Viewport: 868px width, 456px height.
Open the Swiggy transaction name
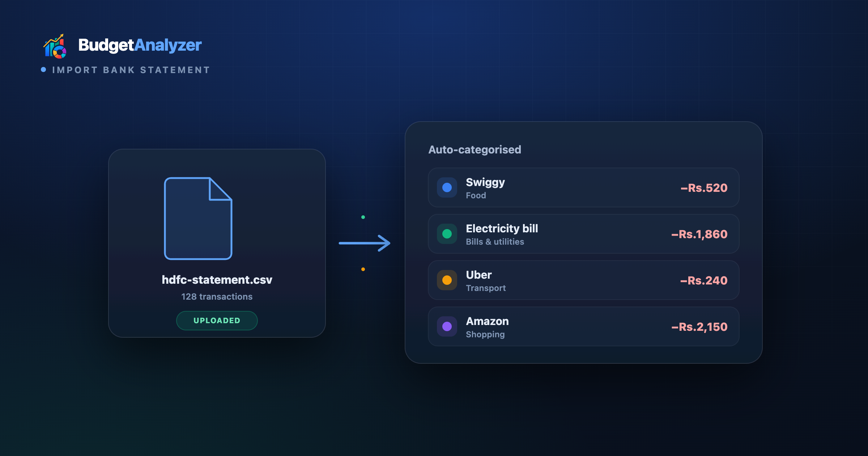(x=485, y=182)
